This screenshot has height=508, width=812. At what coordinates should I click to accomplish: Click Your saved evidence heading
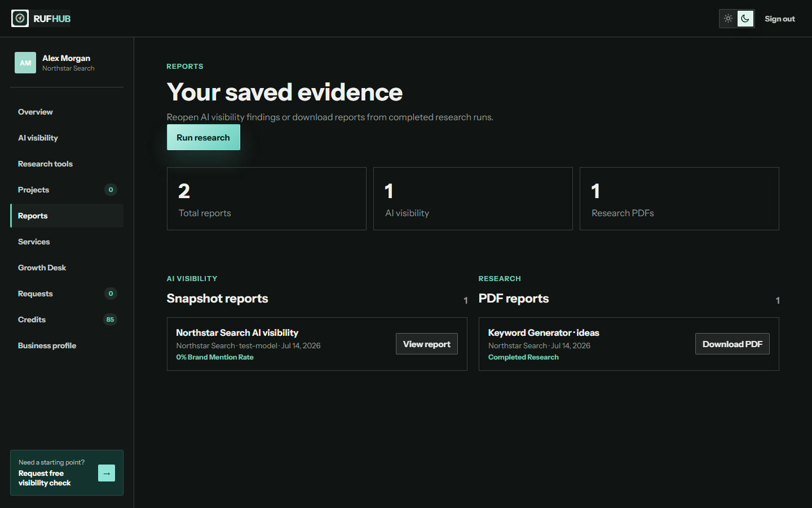coord(285,92)
